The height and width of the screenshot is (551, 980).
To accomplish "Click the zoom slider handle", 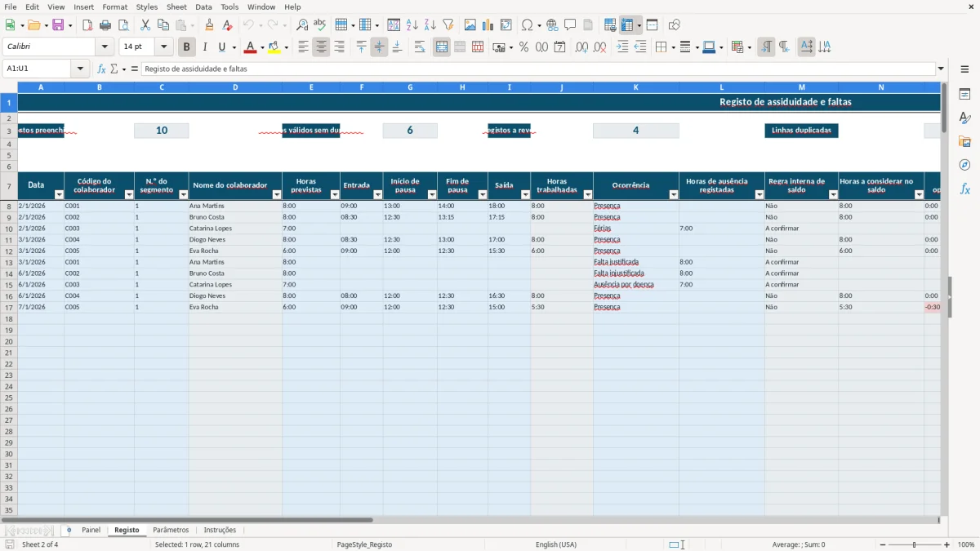I will tap(914, 544).
